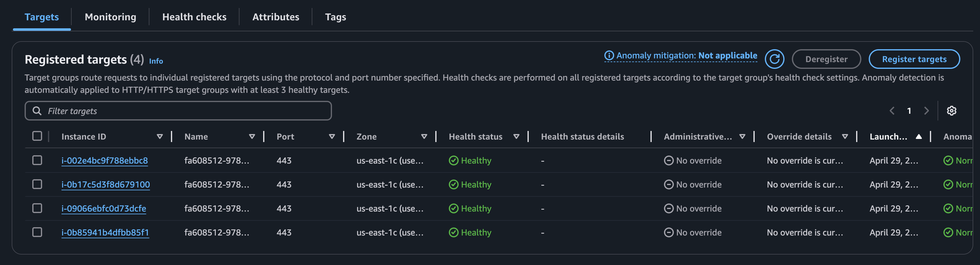Open the Instance ID column sort dropdown
The height and width of the screenshot is (265, 980).
tap(160, 136)
